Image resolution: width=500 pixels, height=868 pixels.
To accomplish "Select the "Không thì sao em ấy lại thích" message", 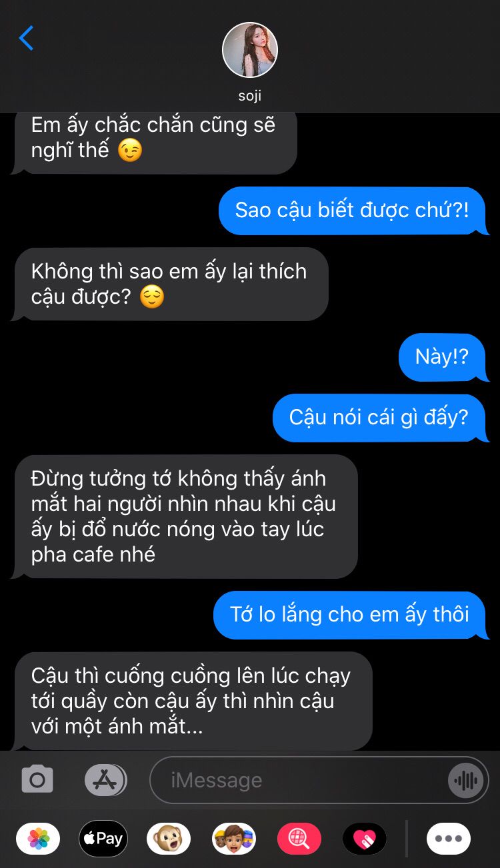I will click(x=171, y=284).
